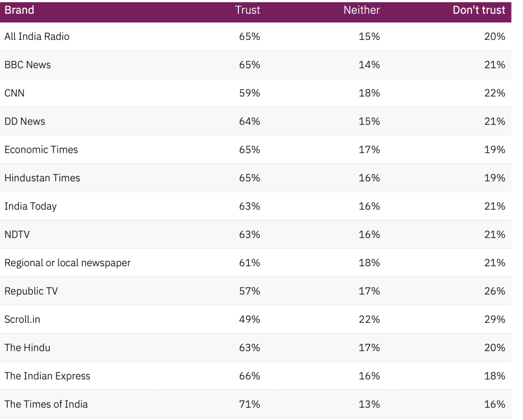Click the Republic TV brand cell

pos(31,291)
